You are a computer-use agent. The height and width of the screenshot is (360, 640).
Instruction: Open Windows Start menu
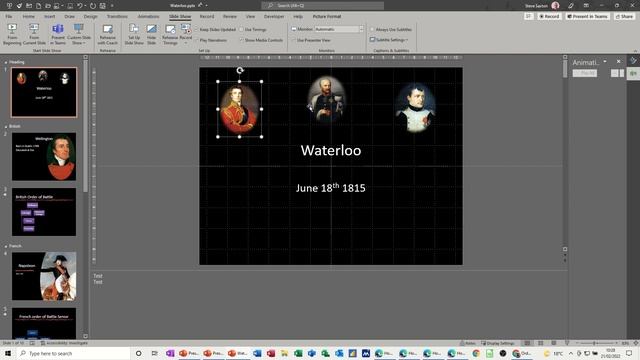point(8,353)
